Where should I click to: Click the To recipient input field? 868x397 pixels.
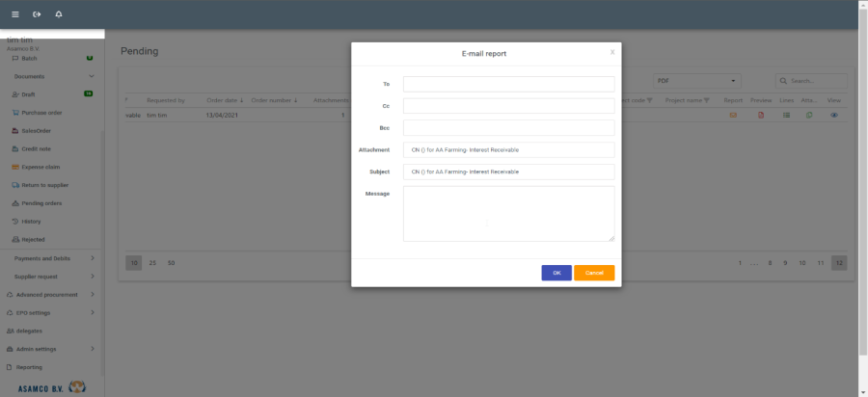tap(508, 84)
